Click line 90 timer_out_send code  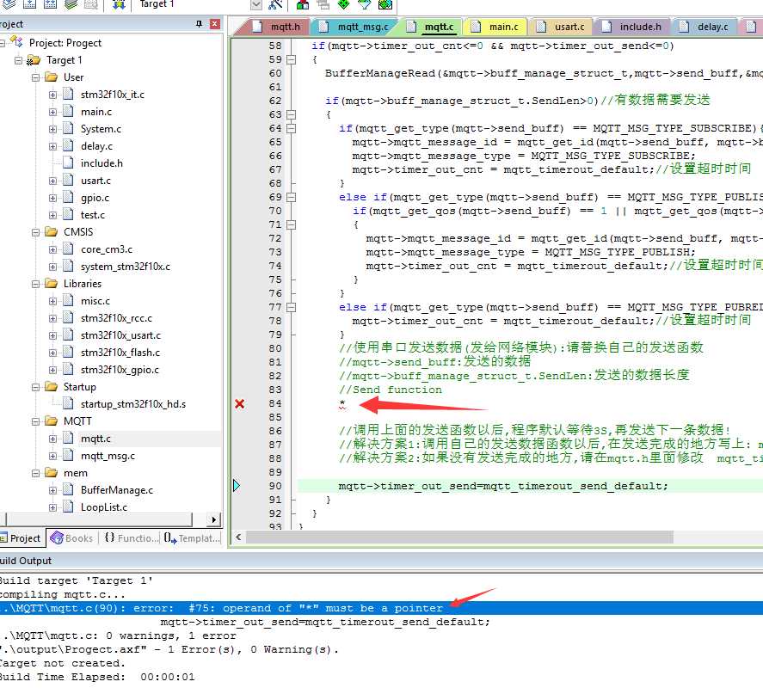pyautogui.click(x=503, y=486)
